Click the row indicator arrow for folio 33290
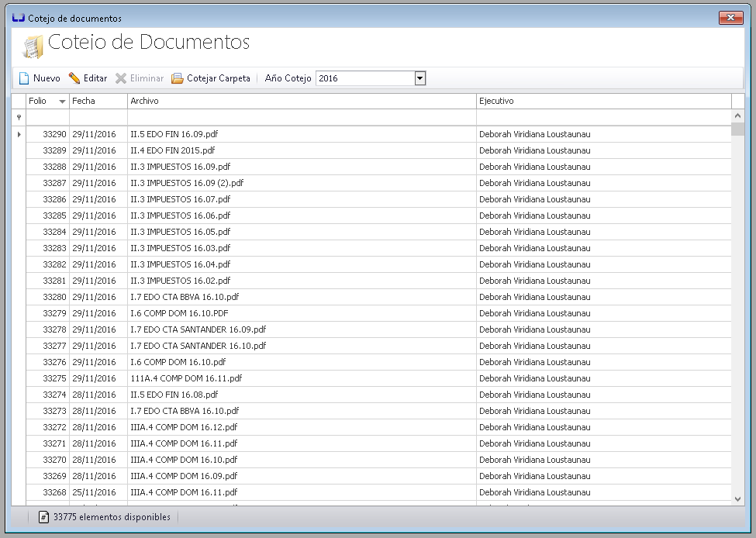The width and height of the screenshot is (756, 538). point(19,134)
